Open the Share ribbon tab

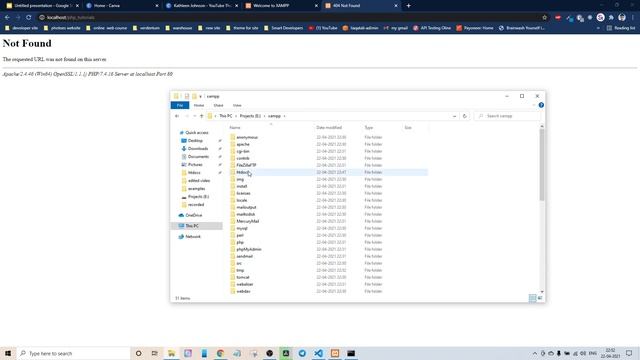click(218, 105)
